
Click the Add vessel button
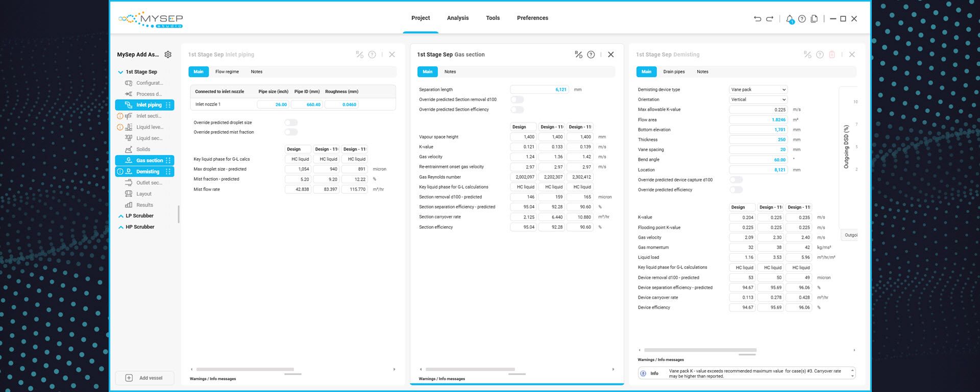click(144, 378)
